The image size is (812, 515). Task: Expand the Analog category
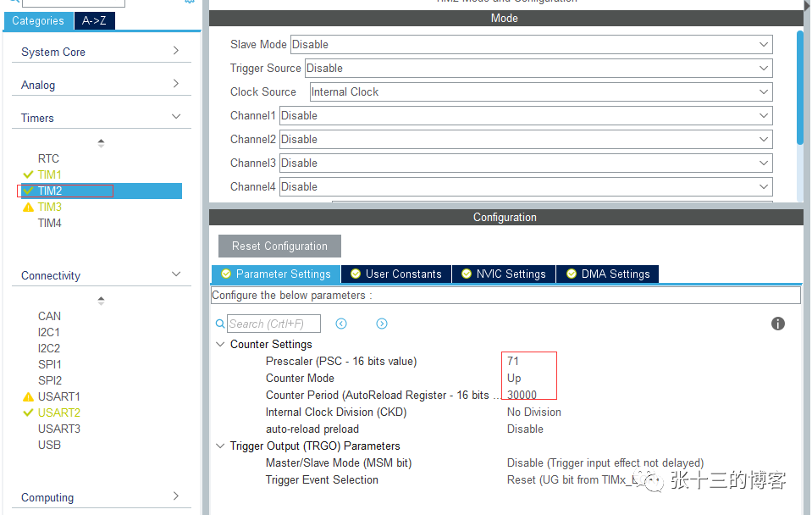point(175,83)
